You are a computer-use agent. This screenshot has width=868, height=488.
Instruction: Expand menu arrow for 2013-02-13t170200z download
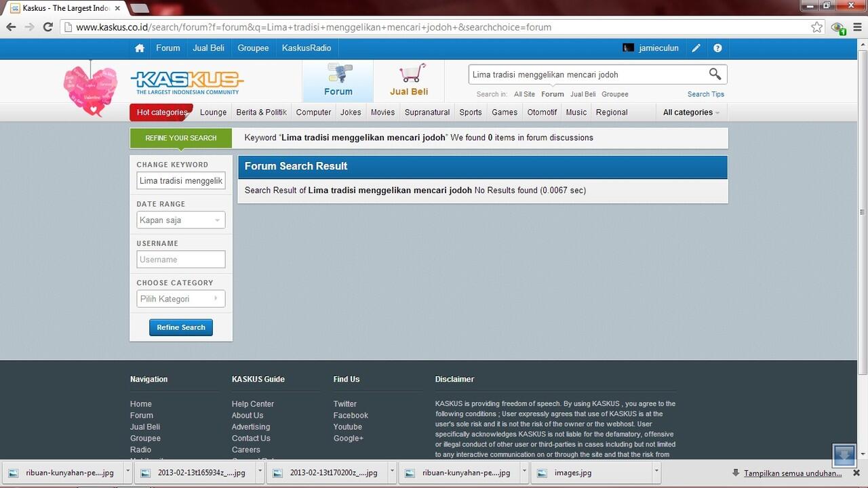[392, 472]
